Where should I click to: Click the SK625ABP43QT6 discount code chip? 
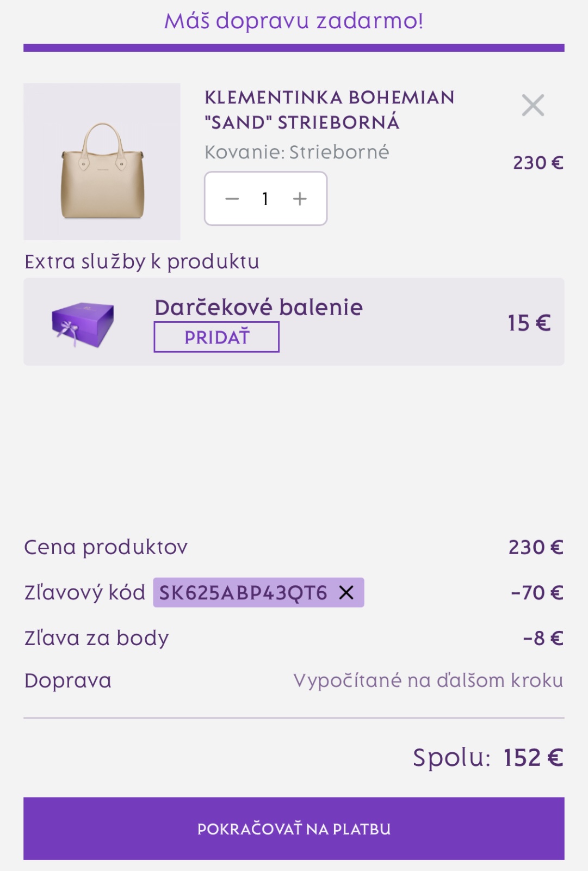tap(243, 592)
